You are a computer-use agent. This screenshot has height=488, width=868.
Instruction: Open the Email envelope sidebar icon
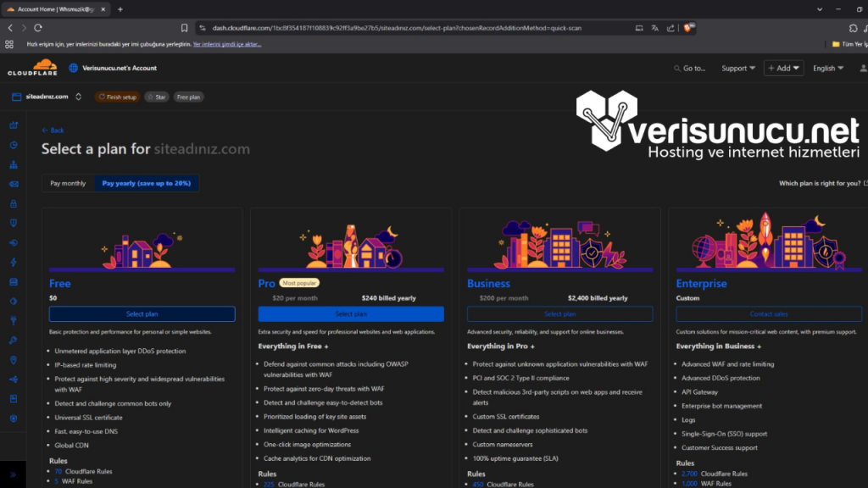14,184
